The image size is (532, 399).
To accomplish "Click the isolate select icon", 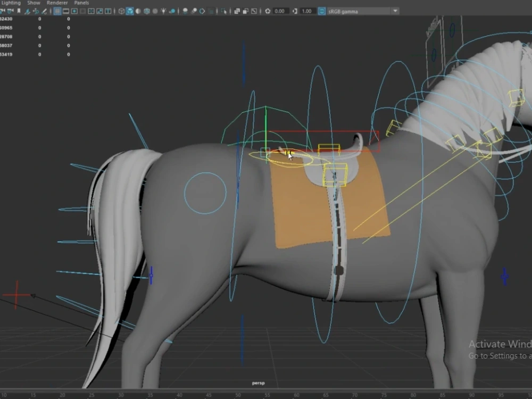I will (x=224, y=11).
